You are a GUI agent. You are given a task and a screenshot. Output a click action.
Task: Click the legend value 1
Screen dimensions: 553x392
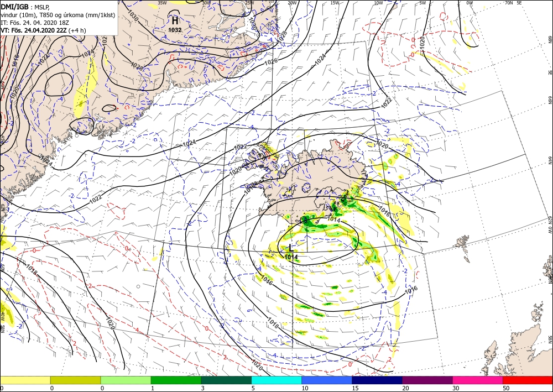[x=153, y=388]
